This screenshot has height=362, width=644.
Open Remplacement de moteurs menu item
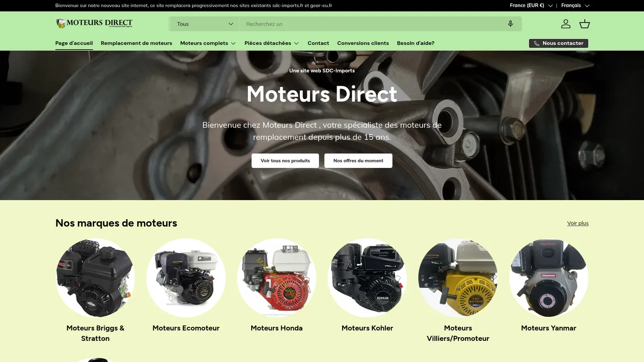pos(136,43)
